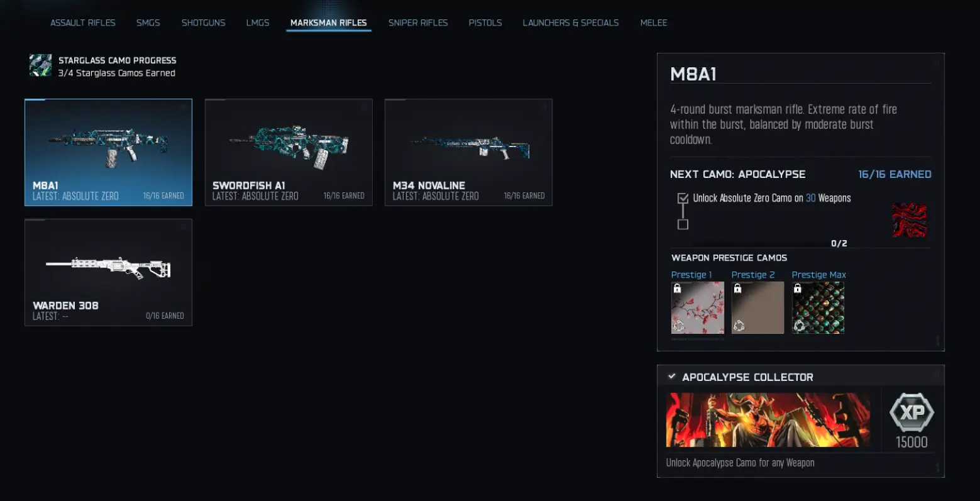Click the Swordfish A1 weapon image
This screenshot has height=501, width=980.
289,146
